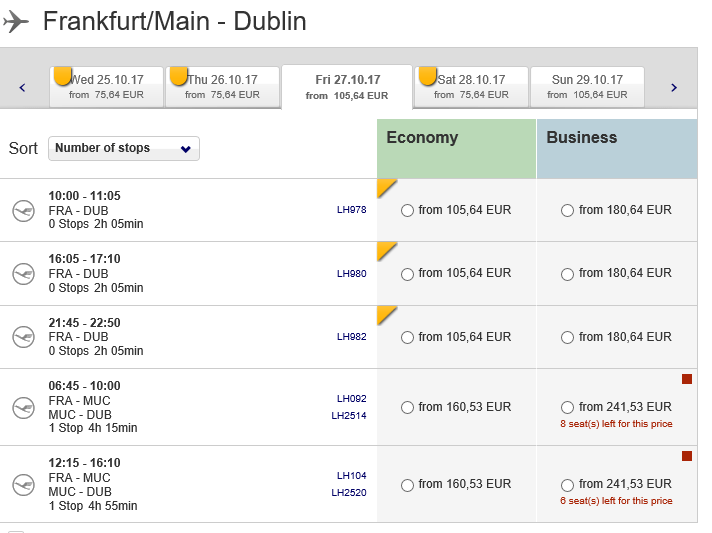Click the Economy column header
This screenshot has width=712, height=533.
point(456,148)
